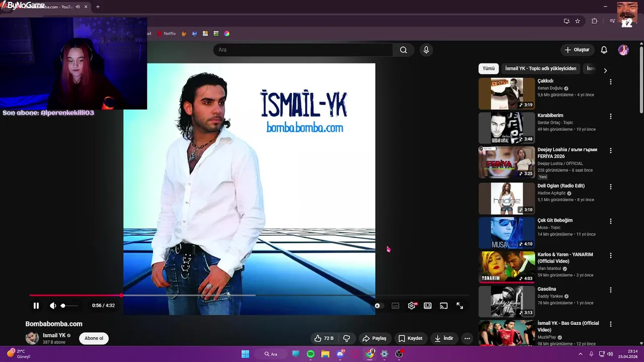Mute the video with speaker icon
Viewport: 644px width, 362px height.
pyautogui.click(x=53, y=306)
